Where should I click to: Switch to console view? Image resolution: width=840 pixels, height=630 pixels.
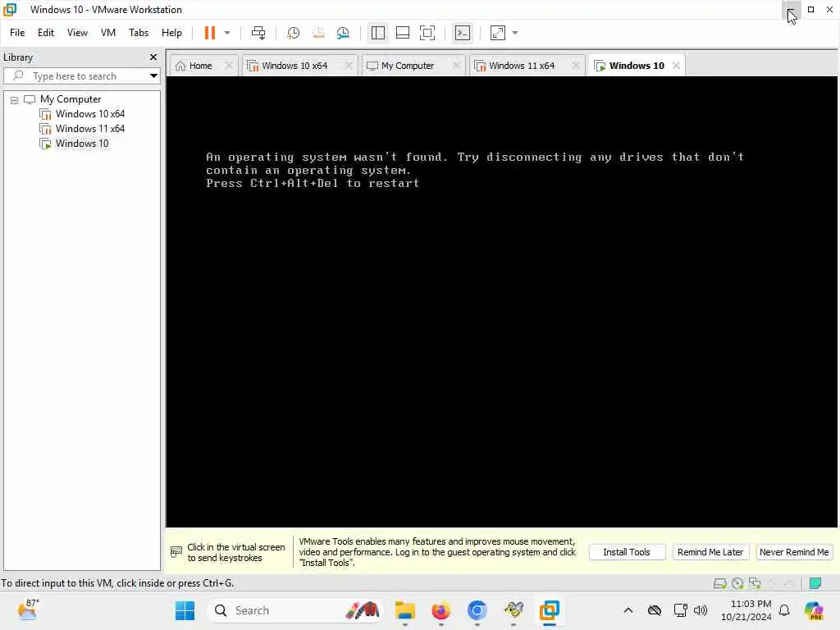coord(463,33)
